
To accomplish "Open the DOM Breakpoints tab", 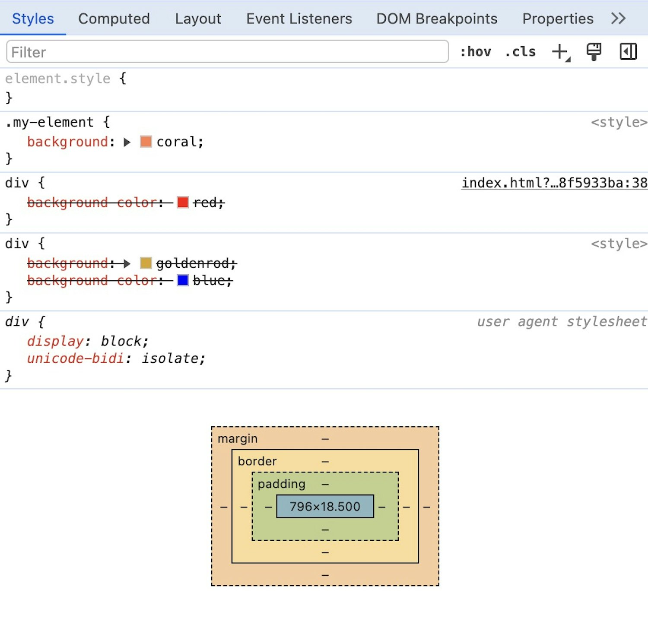I will pos(436,19).
